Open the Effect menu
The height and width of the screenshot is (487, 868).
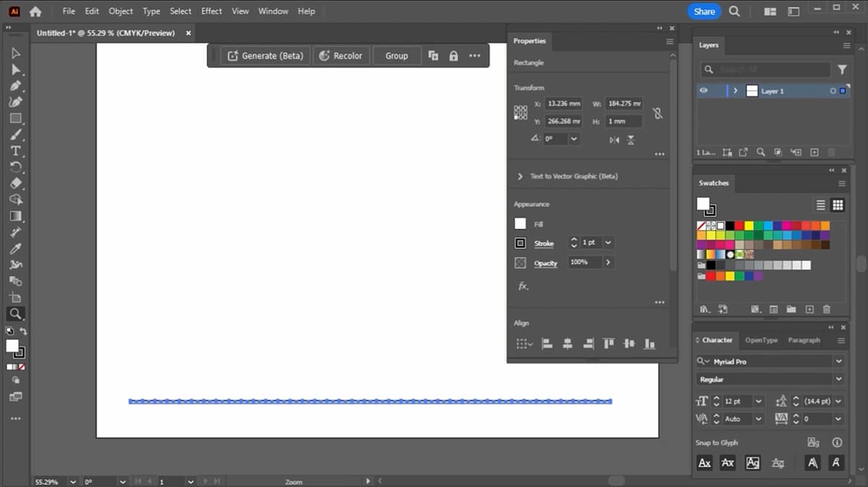[211, 11]
